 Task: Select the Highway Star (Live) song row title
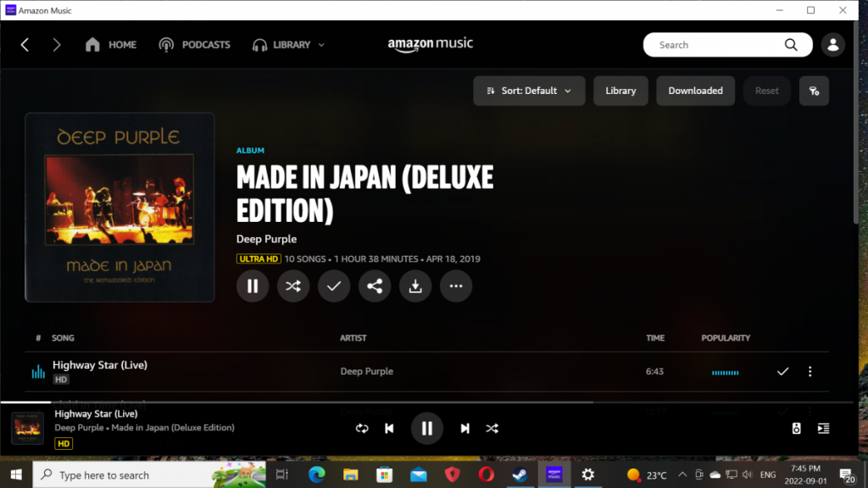100,365
